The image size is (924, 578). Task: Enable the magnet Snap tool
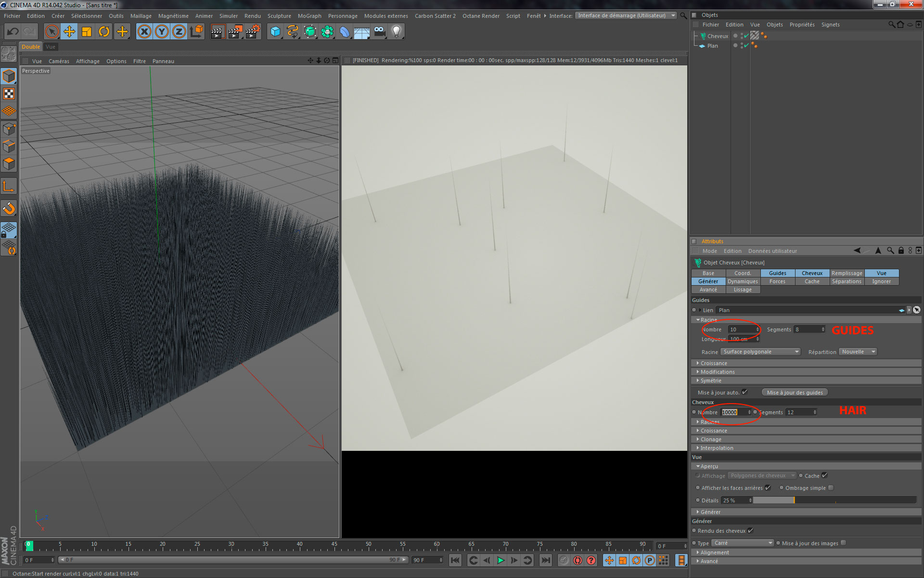click(9, 209)
